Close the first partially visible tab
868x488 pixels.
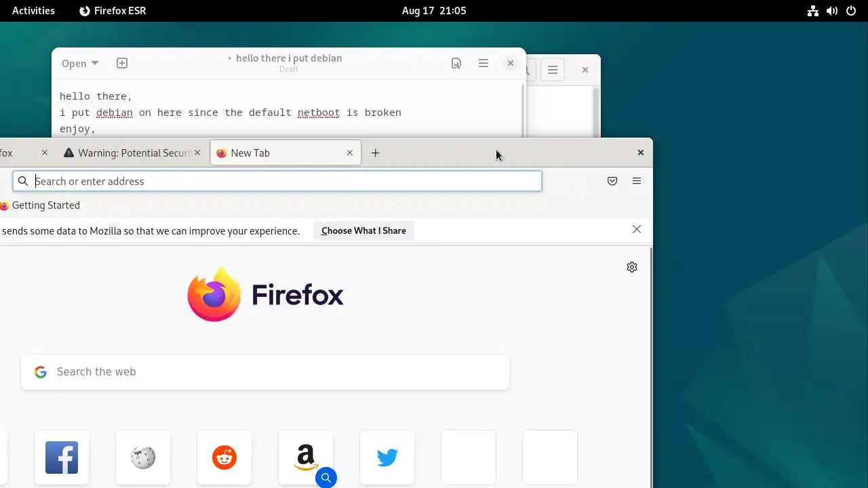tap(45, 153)
